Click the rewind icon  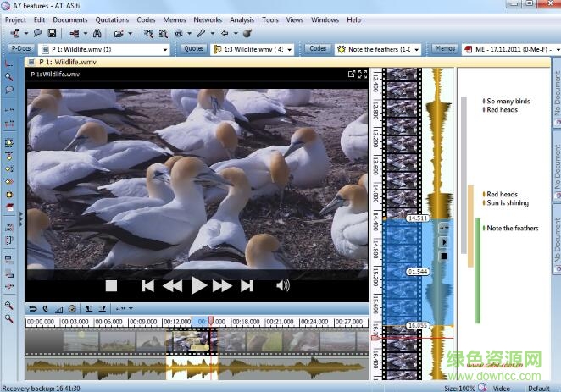coord(173,286)
